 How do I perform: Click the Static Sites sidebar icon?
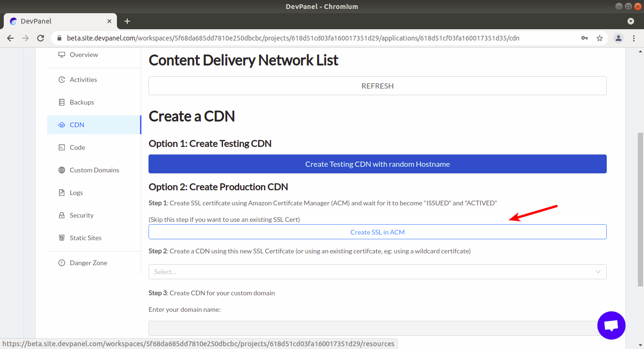(62, 237)
